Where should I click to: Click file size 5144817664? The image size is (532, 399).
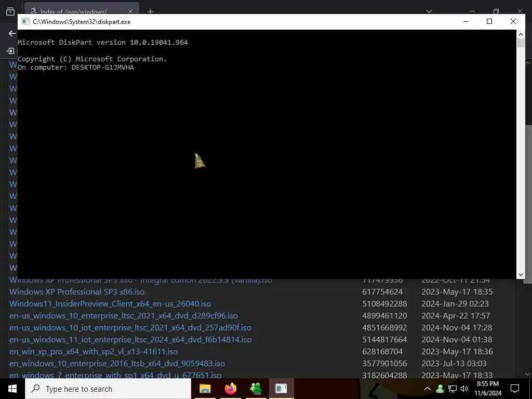coord(384,339)
